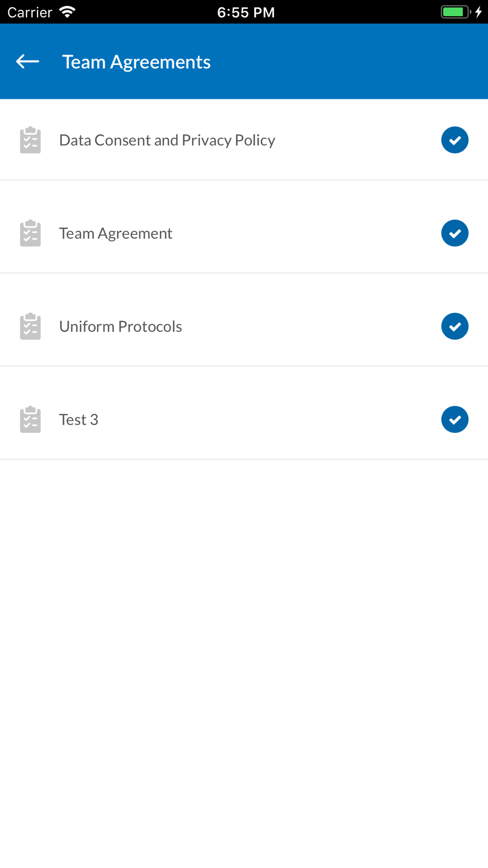
Task: Open the Team Agreement document
Action: click(x=116, y=233)
